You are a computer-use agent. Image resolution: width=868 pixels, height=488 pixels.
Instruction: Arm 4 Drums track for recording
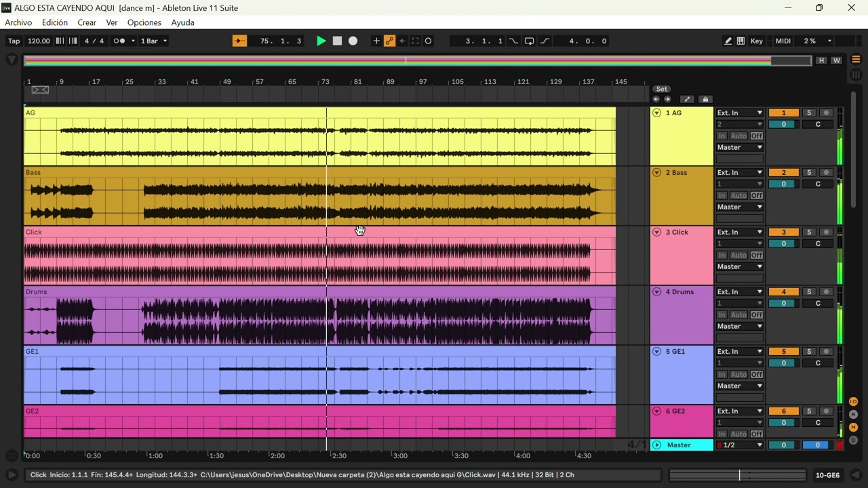tap(826, 292)
